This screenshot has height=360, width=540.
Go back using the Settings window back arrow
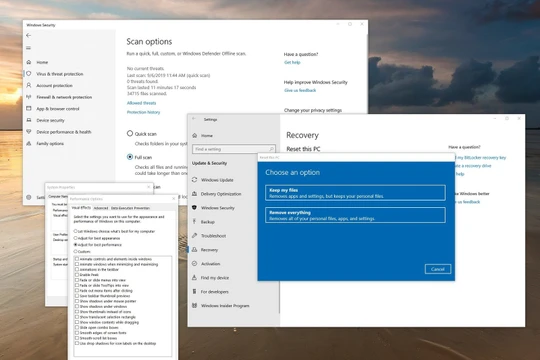pyautogui.click(x=194, y=119)
